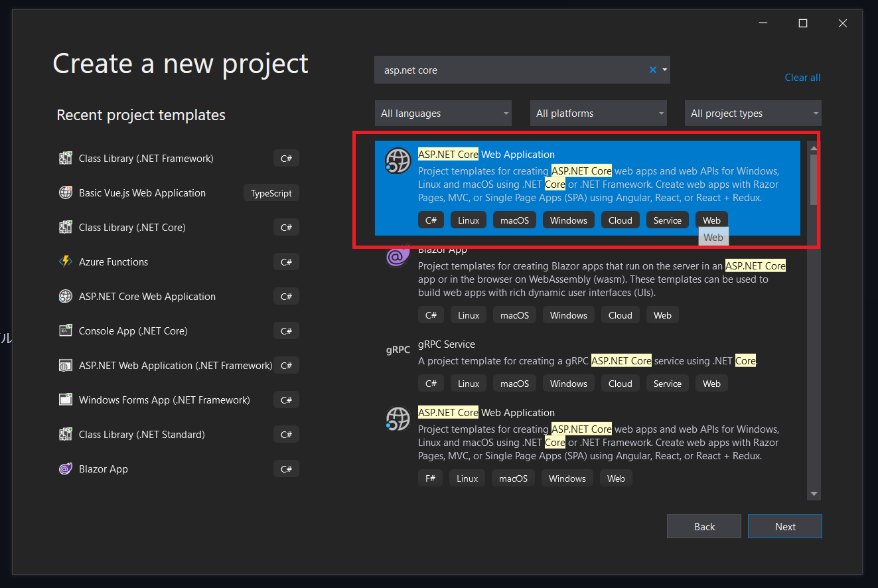Click the C# tag on the highlighted template
Image resolution: width=878 pixels, height=588 pixels.
(x=431, y=220)
